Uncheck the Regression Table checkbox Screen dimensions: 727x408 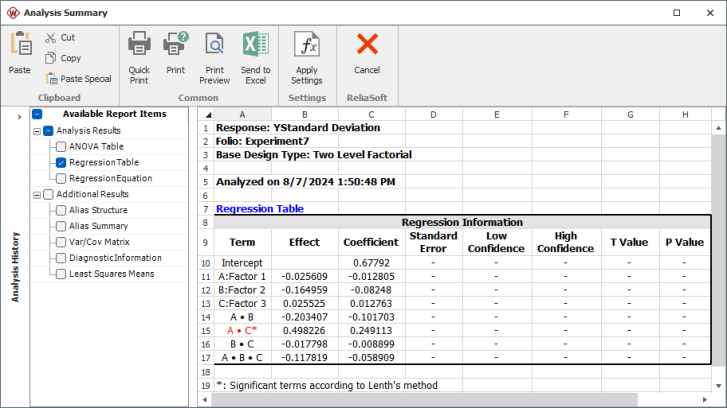pyautogui.click(x=61, y=162)
